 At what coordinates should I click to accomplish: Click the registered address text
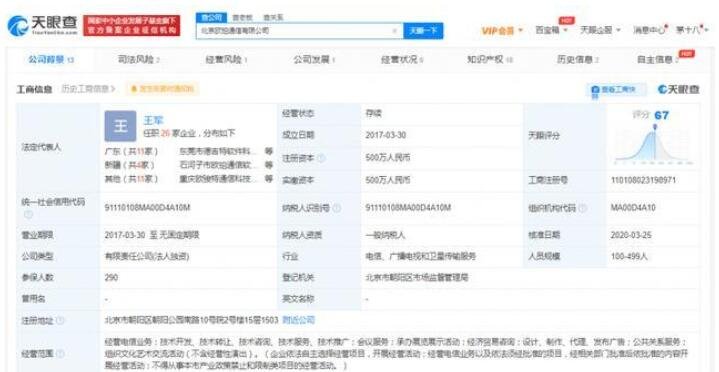pos(191,320)
